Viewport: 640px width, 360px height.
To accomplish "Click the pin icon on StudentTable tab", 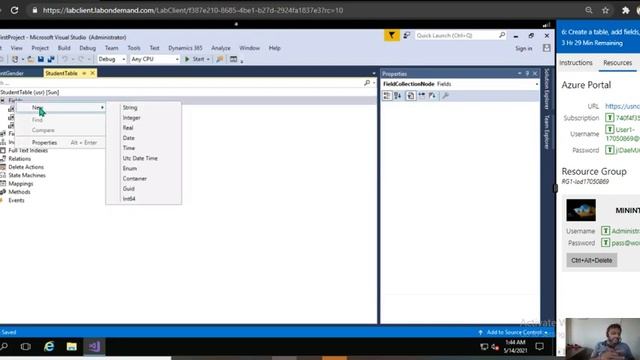I will click(x=84, y=73).
